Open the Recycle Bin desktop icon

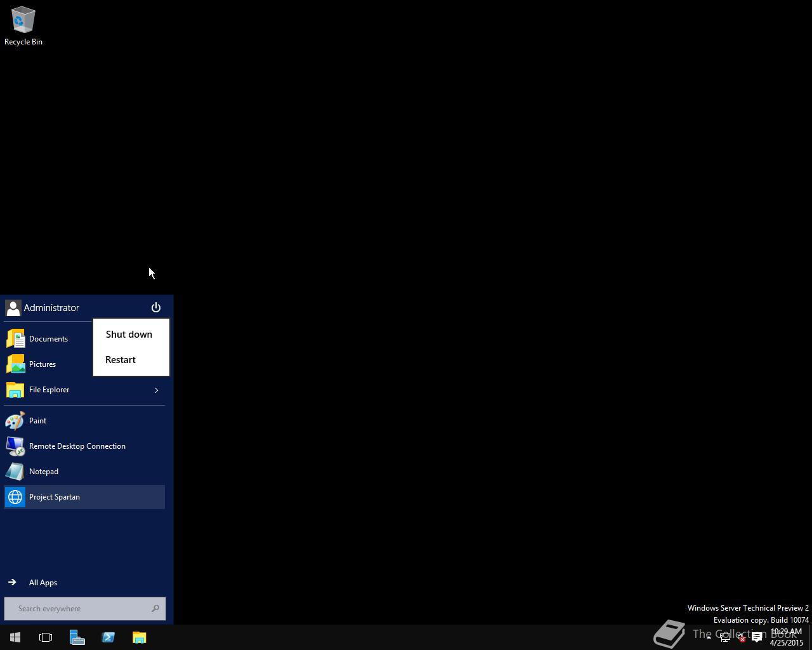(x=23, y=26)
